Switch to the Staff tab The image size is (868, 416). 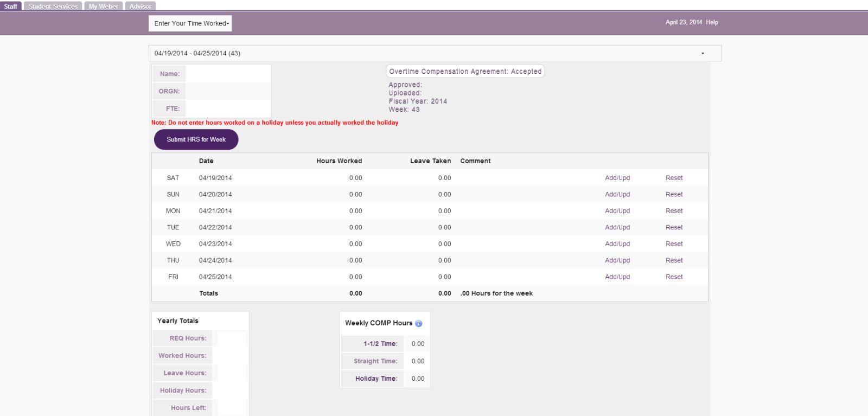[11, 7]
